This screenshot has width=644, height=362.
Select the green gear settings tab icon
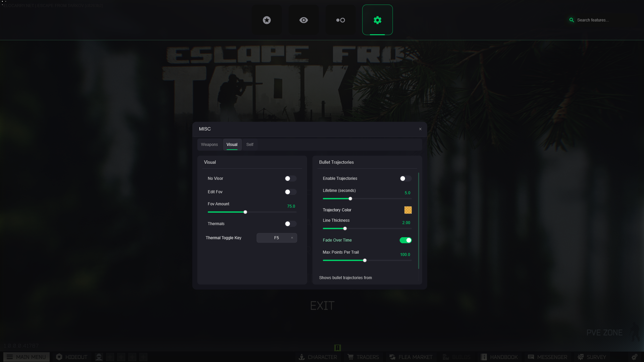[378, 20]
